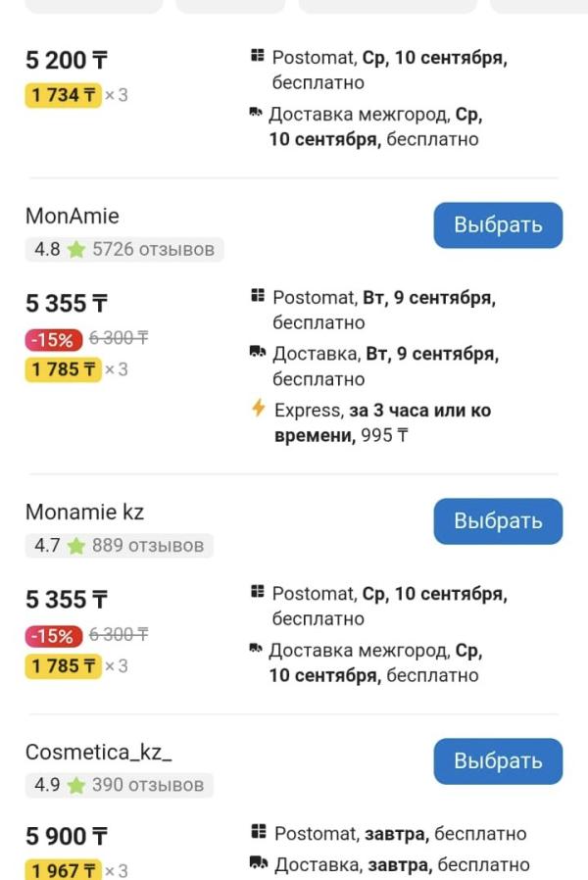Choose the MonAmie seller with Выбрать

pos(498,225)
